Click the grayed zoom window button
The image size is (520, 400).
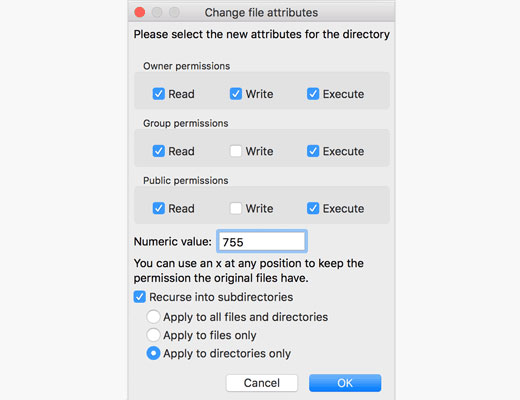(x=174, y=12)
